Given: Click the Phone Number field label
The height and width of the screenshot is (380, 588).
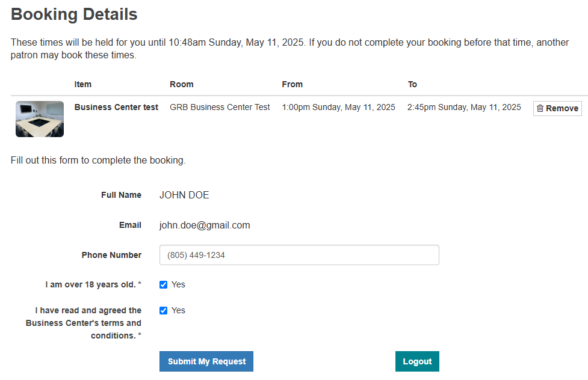Looking at the screenshot, I should click(111, 255).
